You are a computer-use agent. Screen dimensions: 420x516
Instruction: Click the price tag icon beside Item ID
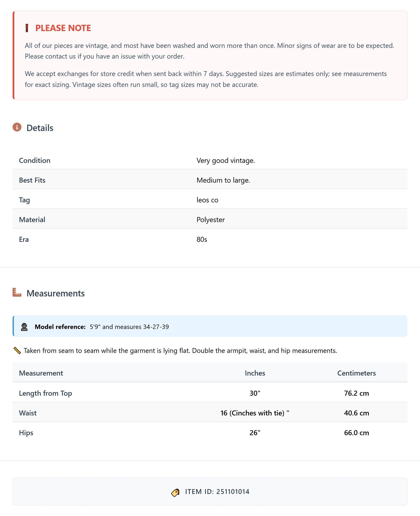175,492
